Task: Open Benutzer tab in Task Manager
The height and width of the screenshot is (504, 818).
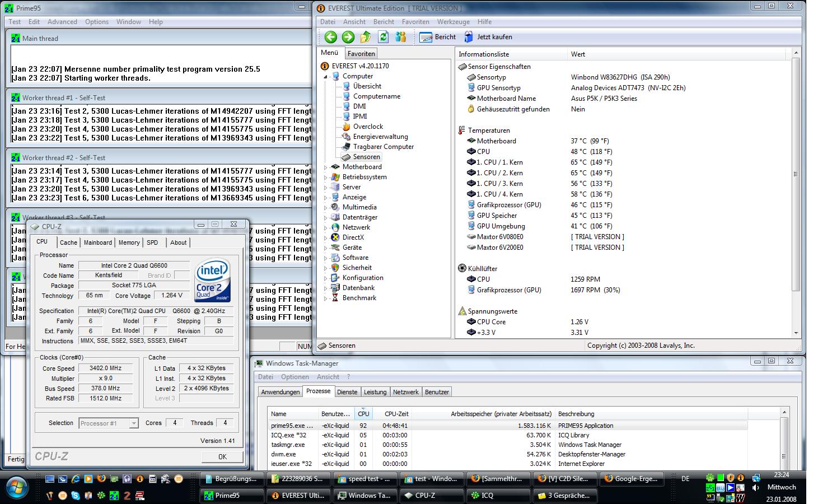Action: [x=437, y=392]
